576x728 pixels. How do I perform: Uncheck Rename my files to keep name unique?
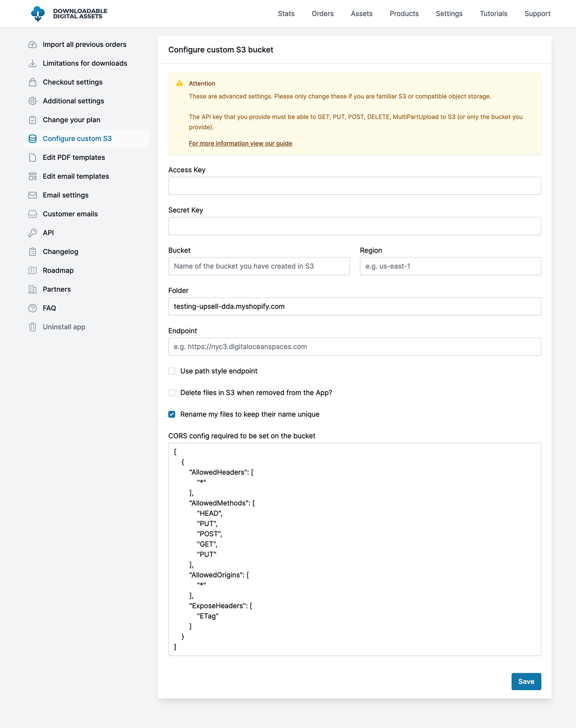[x=172, y=414]
